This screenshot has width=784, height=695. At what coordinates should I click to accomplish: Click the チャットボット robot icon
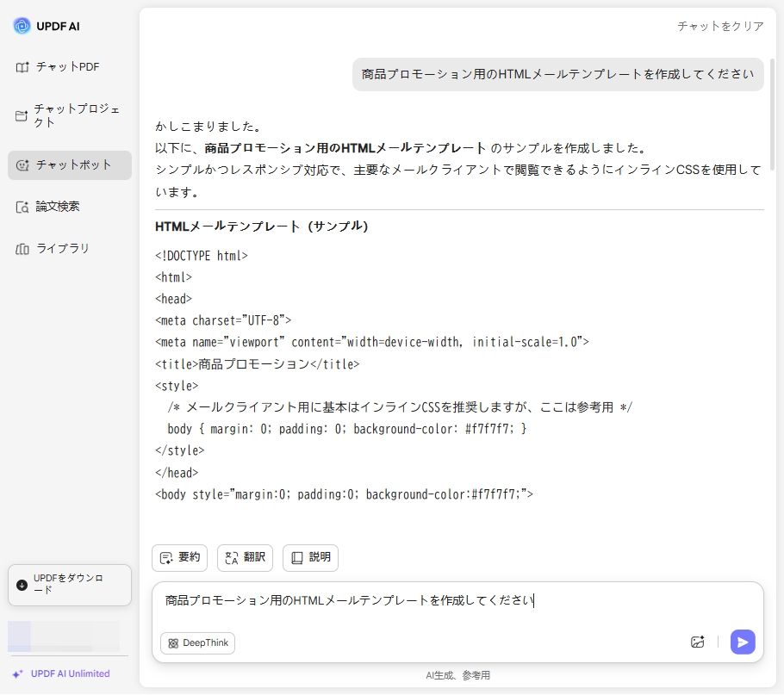coord(22,165)
